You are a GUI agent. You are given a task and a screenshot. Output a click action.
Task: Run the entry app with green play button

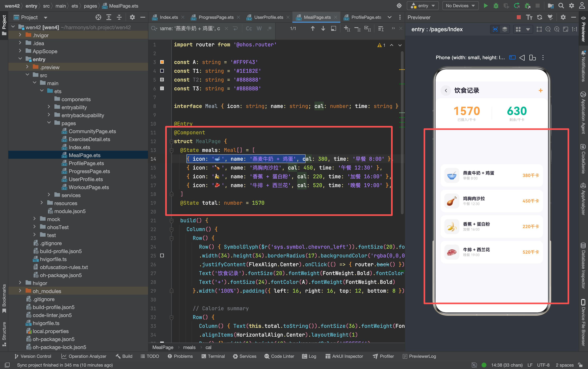pos(485,6)
